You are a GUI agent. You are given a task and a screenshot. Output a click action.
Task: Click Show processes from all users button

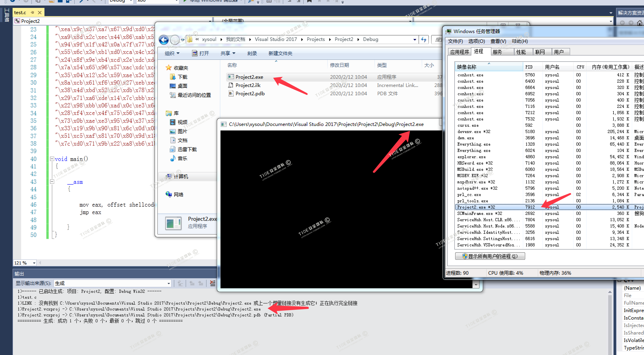click(x=490, y=256)
